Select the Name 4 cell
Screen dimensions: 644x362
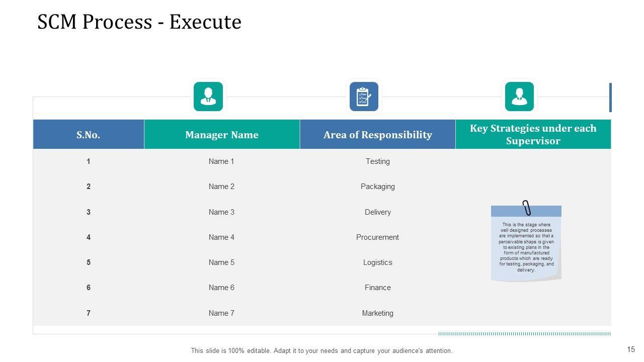(x=221, y=237)
